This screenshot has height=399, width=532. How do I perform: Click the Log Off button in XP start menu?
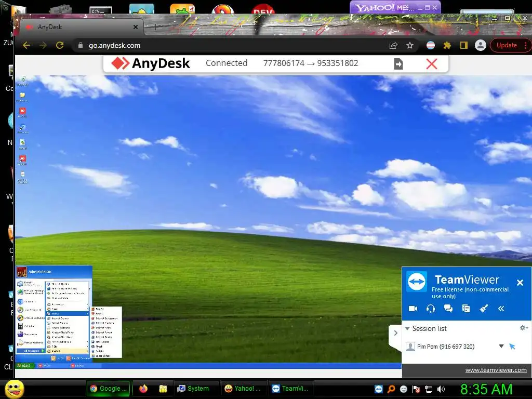coord(57,358)
